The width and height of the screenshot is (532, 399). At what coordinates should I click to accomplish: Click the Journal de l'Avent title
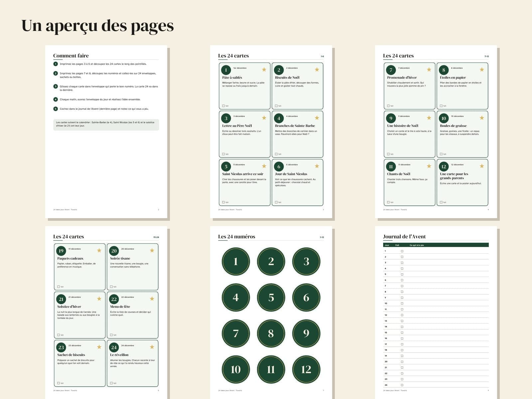pos(404,237)
